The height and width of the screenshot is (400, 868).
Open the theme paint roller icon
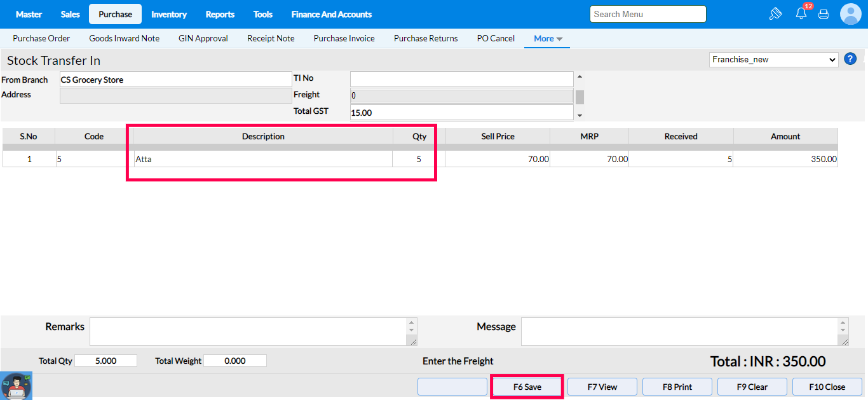[x=775, y=14]
